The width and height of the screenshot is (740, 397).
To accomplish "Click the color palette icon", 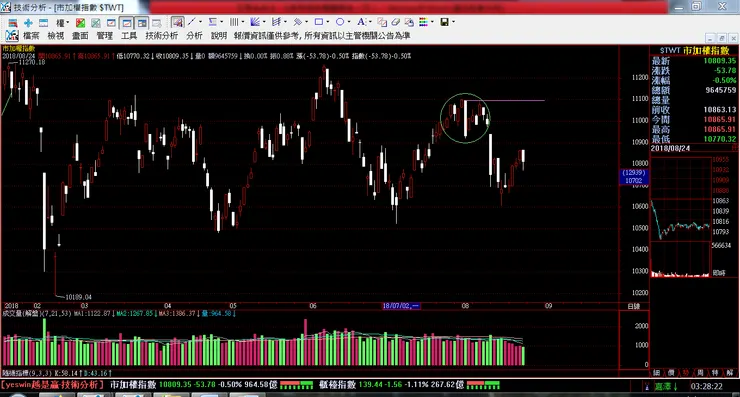I will click(x=423, y=22).
